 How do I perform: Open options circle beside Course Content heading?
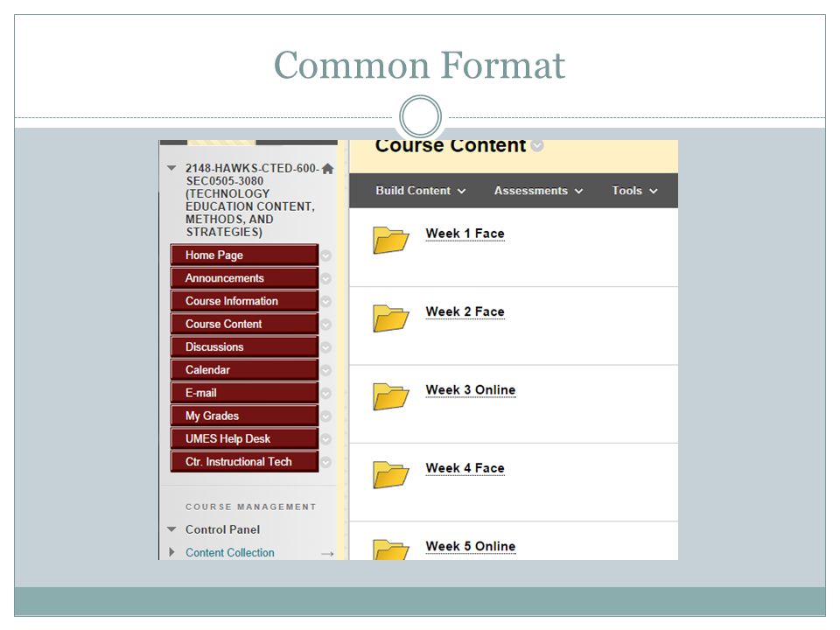click(537, 146)
